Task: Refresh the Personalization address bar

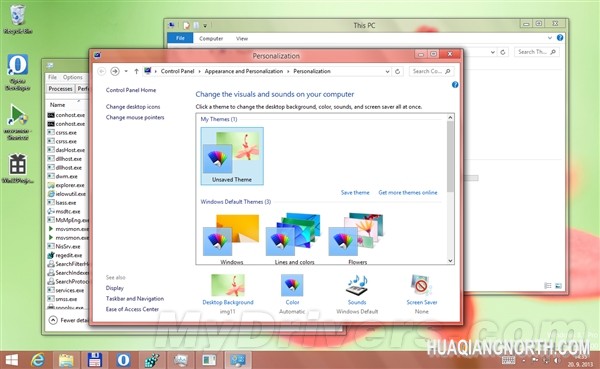Action: [398, 71]
